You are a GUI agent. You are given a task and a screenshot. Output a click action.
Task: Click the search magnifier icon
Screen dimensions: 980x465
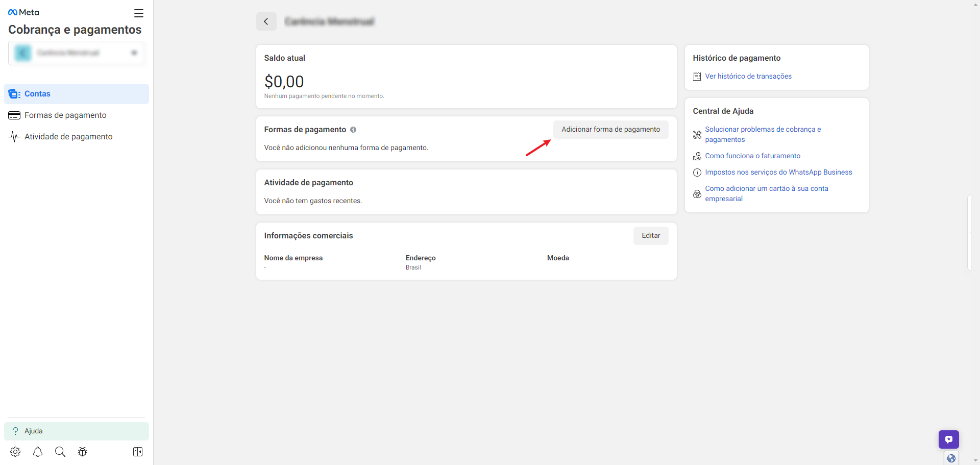[x=60, y=452]
